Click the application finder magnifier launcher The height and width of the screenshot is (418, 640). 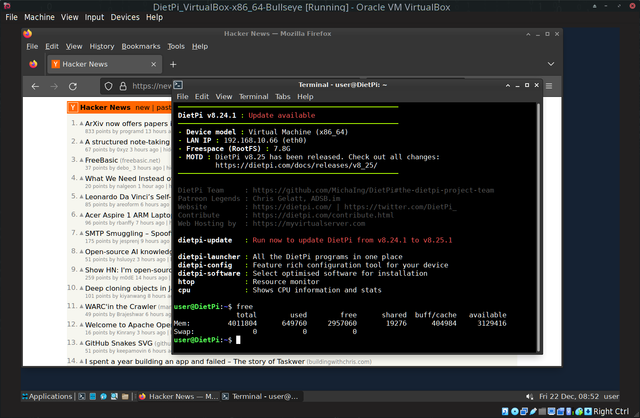coord(114,396)
